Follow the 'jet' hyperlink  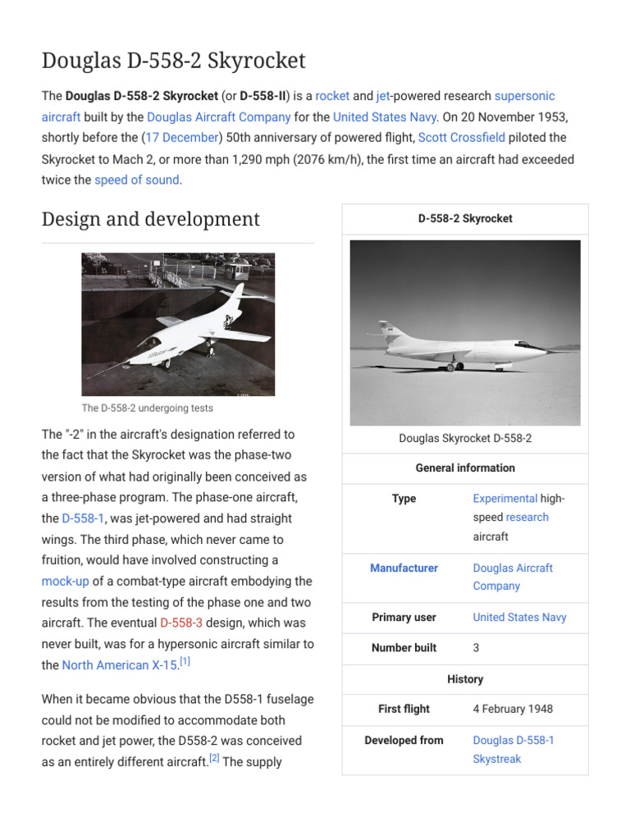(x=383, y=96)
